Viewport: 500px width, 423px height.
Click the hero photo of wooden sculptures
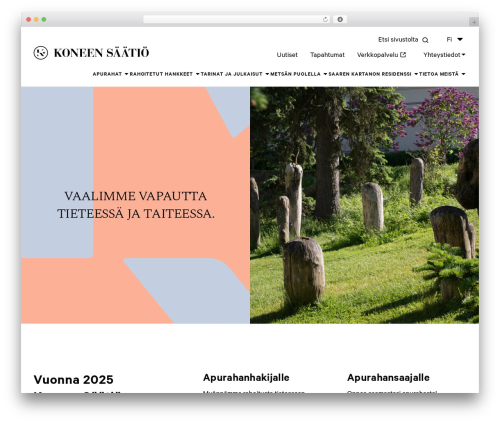(x=364, y=205)
